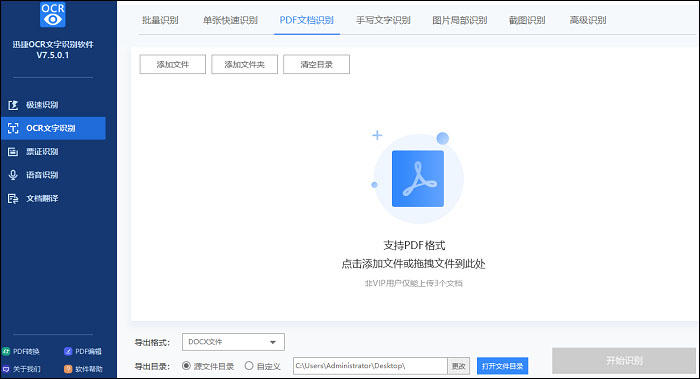Viewport: 700px width, 379px height.
Task: Click the 打开文件目录 button
Action: pos(502,366)
